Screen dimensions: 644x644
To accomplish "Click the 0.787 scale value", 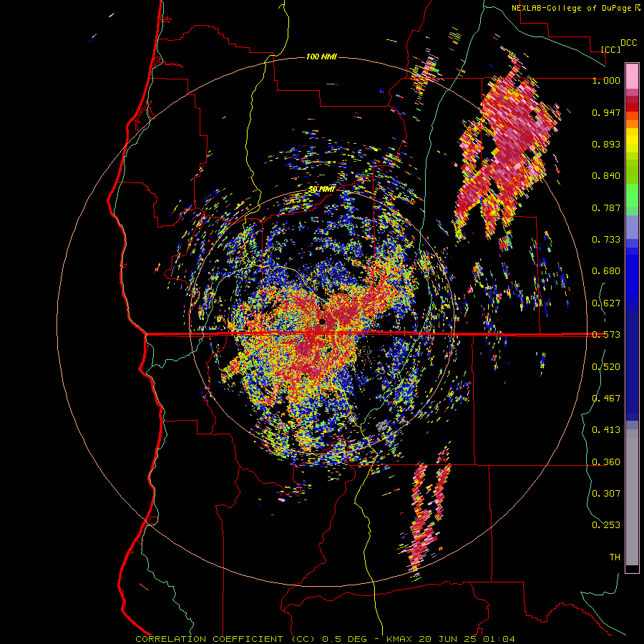I will (606, 208).
